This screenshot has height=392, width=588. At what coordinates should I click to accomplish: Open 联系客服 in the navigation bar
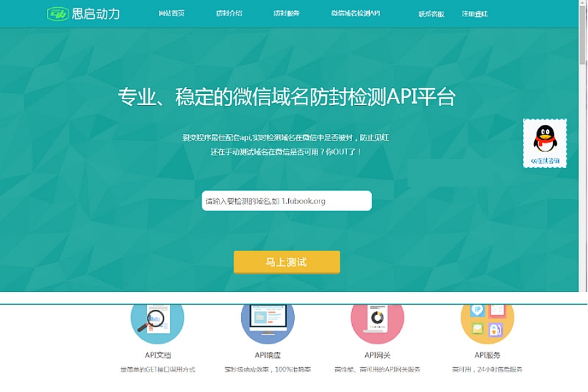click(x=431, y=14)
